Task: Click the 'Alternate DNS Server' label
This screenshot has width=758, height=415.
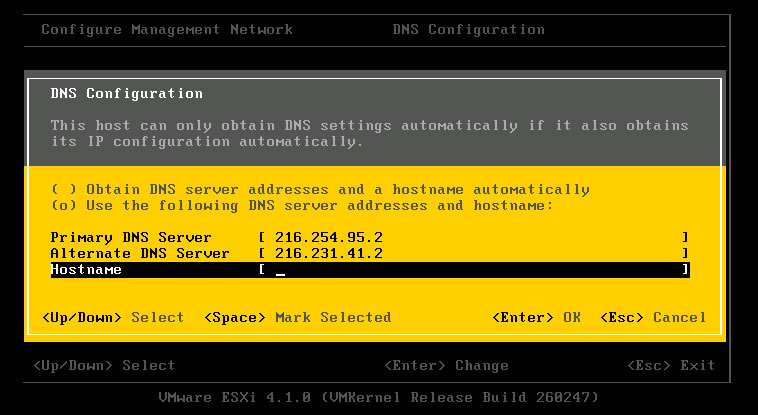Action: 140,253
